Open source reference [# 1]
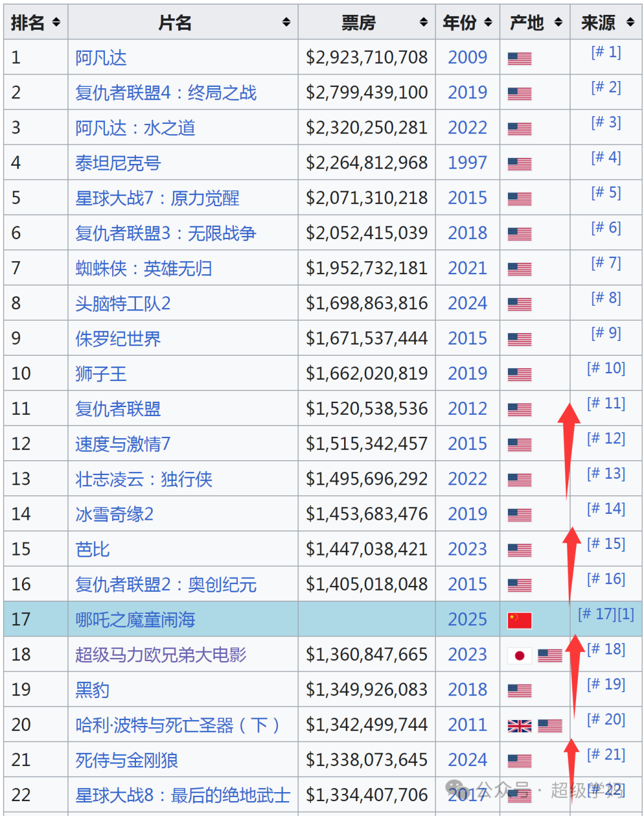The height and width of the screenshot is (816, 644). pyautogui.click(x=606, y=52)
